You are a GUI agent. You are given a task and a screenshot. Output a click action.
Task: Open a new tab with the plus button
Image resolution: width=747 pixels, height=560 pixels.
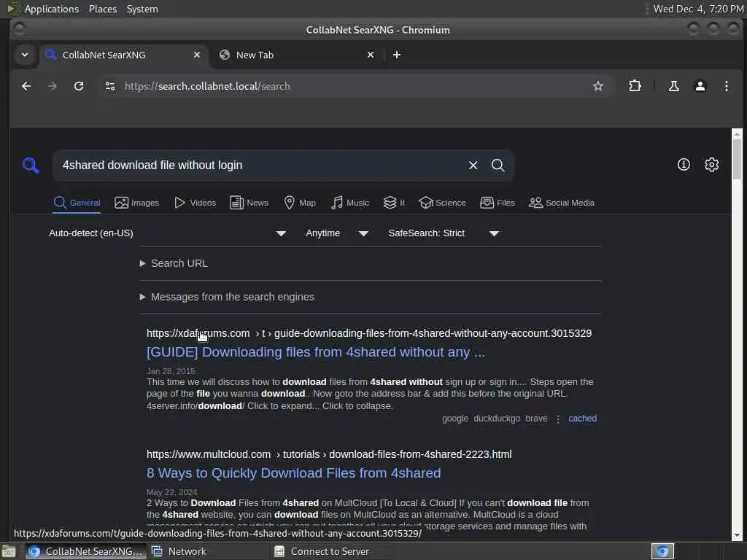[x=396, y=55]
